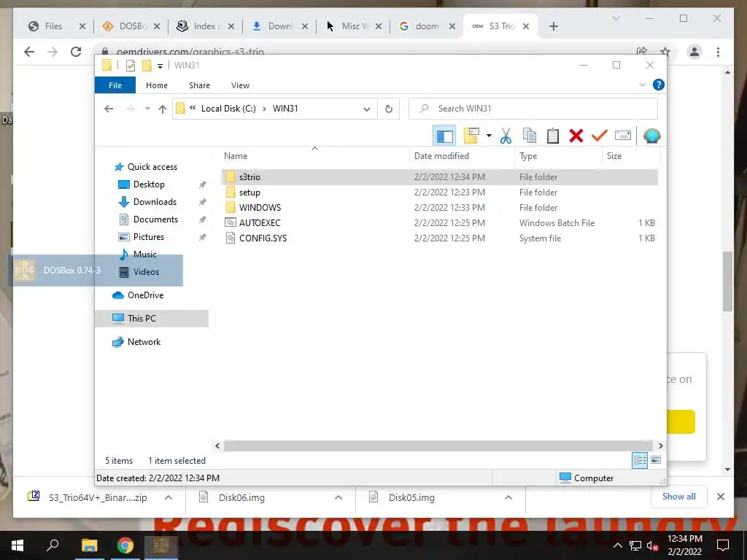
Task: Open Chrome three-dot menu
Action: click(718, 52)
